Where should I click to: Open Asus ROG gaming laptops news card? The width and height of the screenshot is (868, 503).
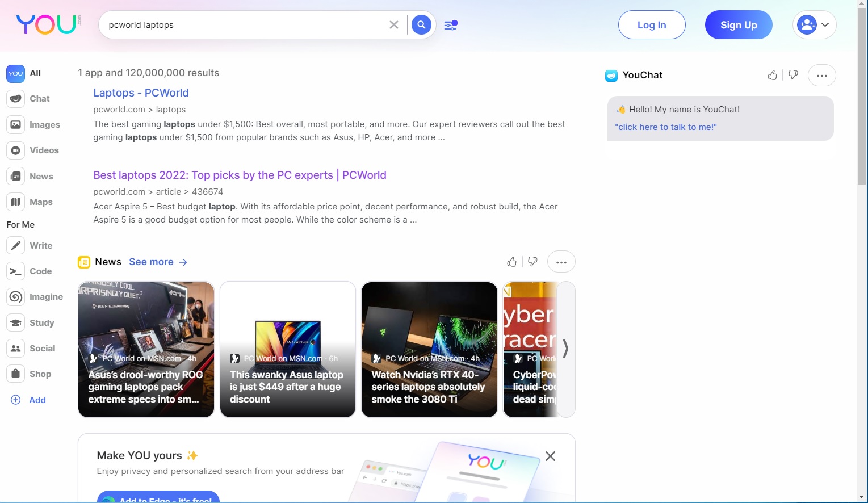[146, 350]
